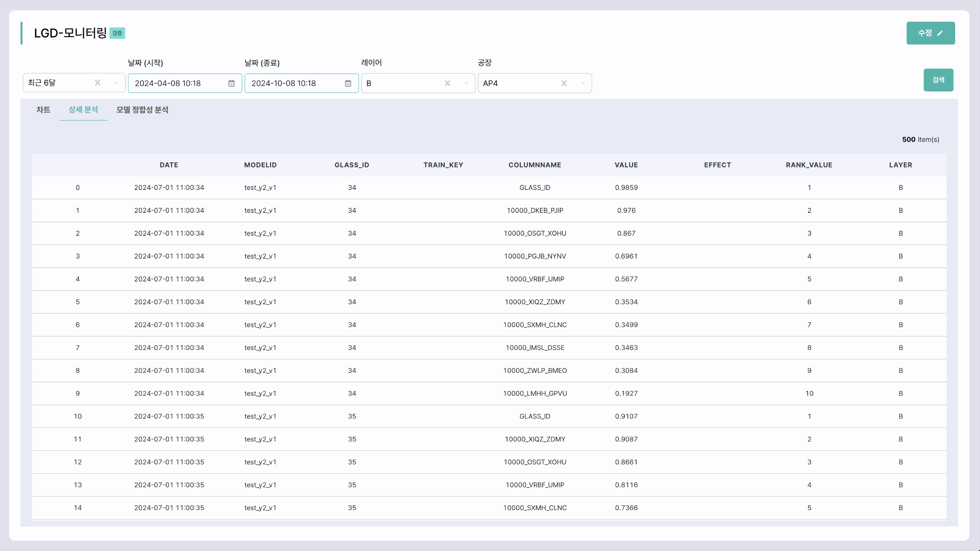Screen dimensions: 980x551
Task: Click the value 0.1927
Action: [x=626, y=393]
